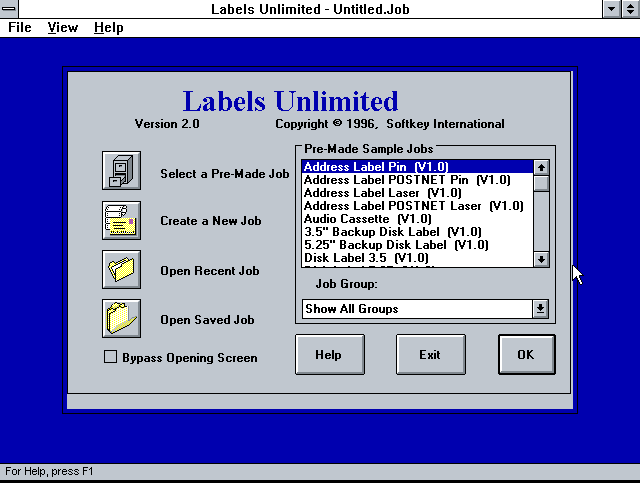Click the Create a New Job label text
640x483 pixels.
[x=211, y=221]
